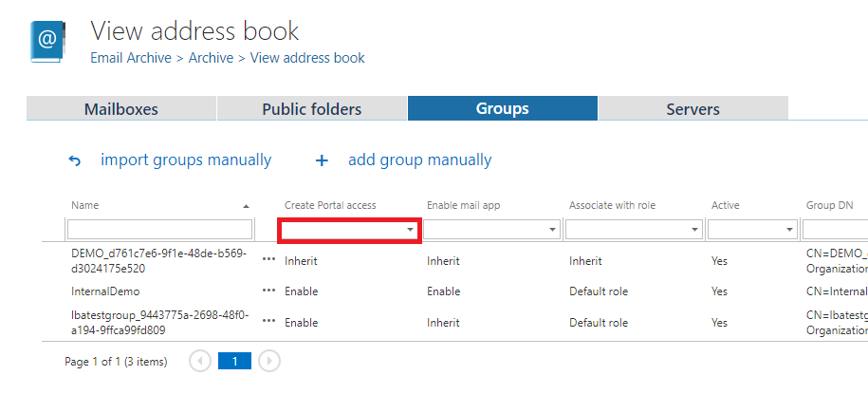The image size is (868, 413).
Task: Switch to the Public folders tab
Action: [x=311, y=109]
